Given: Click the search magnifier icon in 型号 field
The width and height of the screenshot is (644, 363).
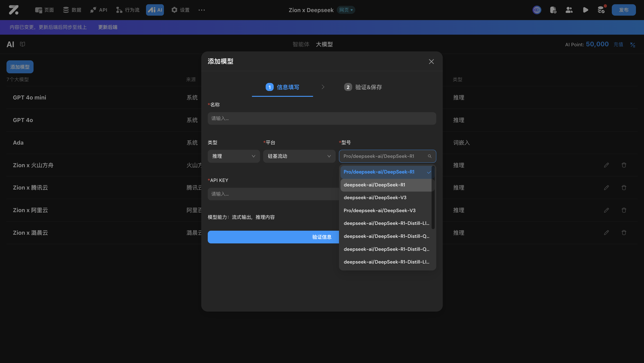Looking at the screenshot, I should (430, 156).
